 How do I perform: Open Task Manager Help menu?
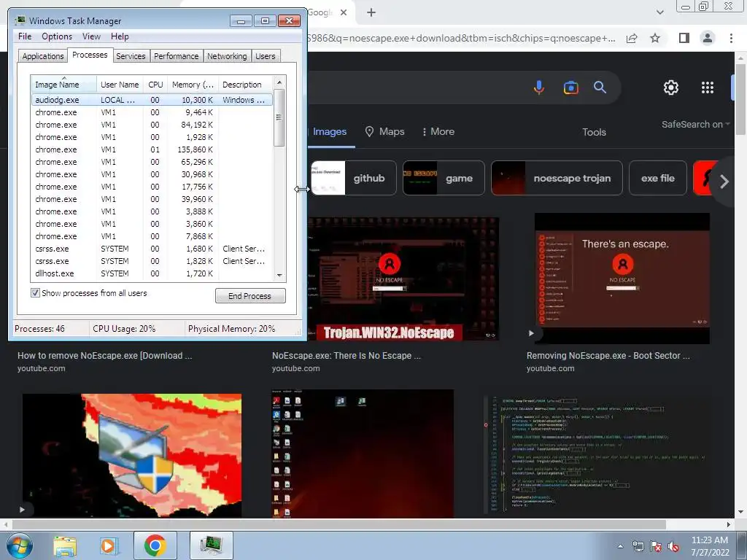(120, 36)
